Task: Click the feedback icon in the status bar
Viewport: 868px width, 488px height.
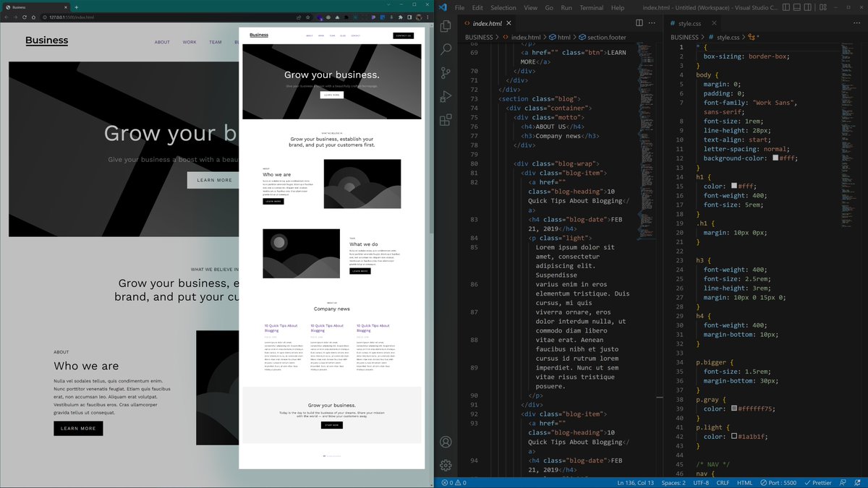Action: point(843,482)
